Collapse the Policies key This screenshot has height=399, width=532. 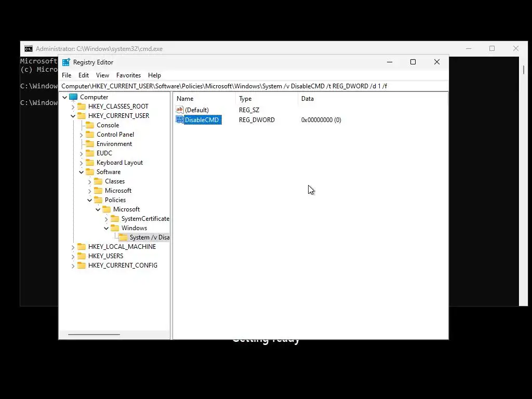89,200
